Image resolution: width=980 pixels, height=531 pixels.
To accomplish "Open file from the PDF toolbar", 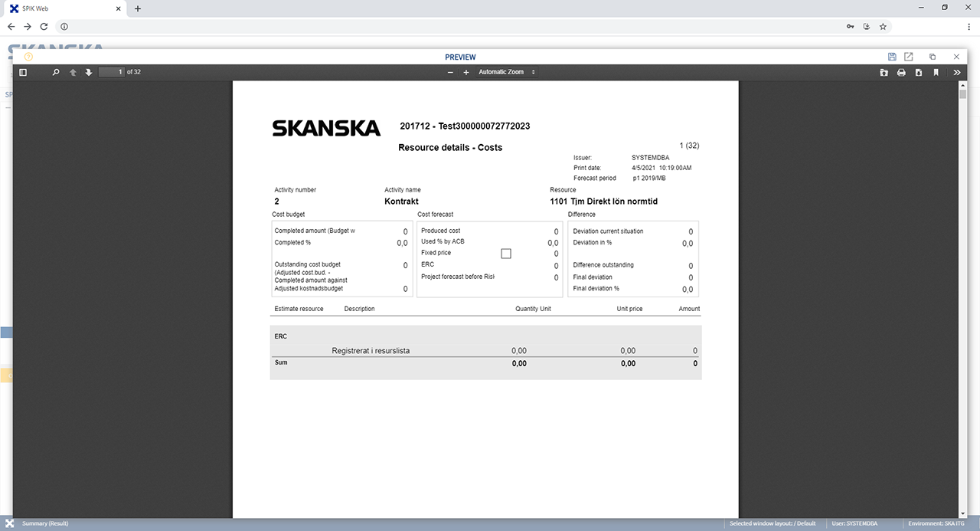I will (884, 72).
